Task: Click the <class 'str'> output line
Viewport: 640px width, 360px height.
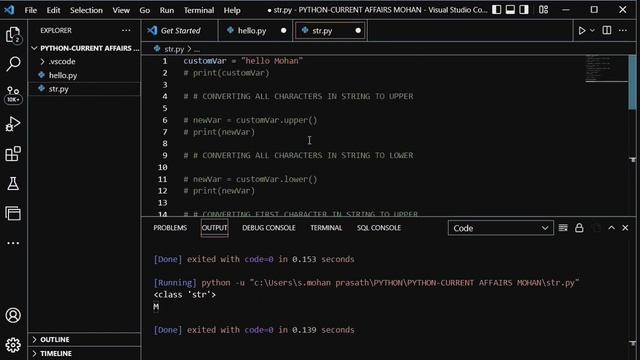Action: [184, 294]
